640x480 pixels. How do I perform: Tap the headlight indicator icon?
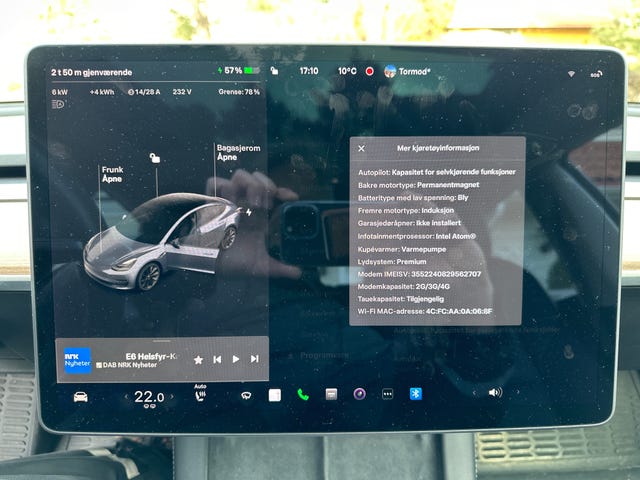[x=58, y=104]
